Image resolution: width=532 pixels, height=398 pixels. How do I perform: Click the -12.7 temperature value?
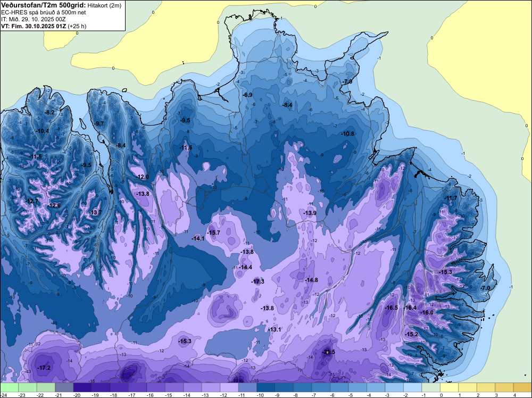(32, 201)
